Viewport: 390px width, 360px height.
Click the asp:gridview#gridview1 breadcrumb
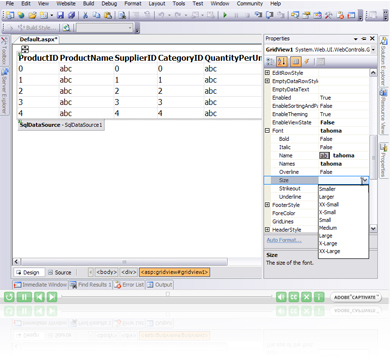[174, 272]
